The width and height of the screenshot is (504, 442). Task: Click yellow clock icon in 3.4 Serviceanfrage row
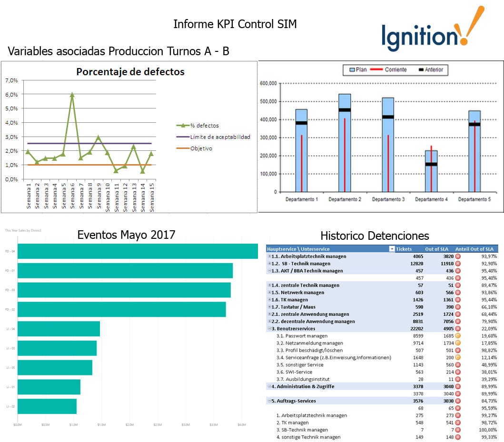point(458,357)
